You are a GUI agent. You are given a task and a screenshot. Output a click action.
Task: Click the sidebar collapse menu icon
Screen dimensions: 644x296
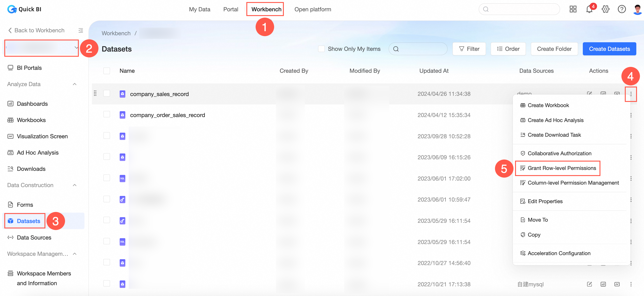[80, 30]
